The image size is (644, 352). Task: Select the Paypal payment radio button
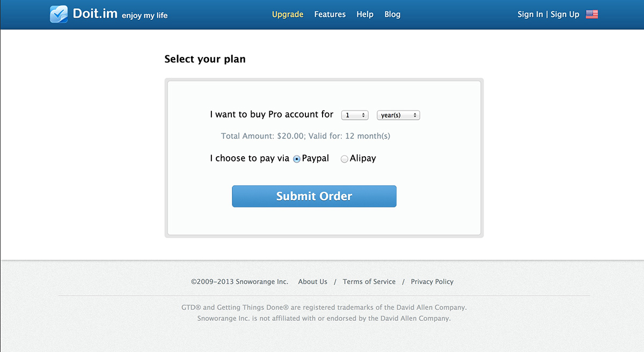(x=297, y=159)
